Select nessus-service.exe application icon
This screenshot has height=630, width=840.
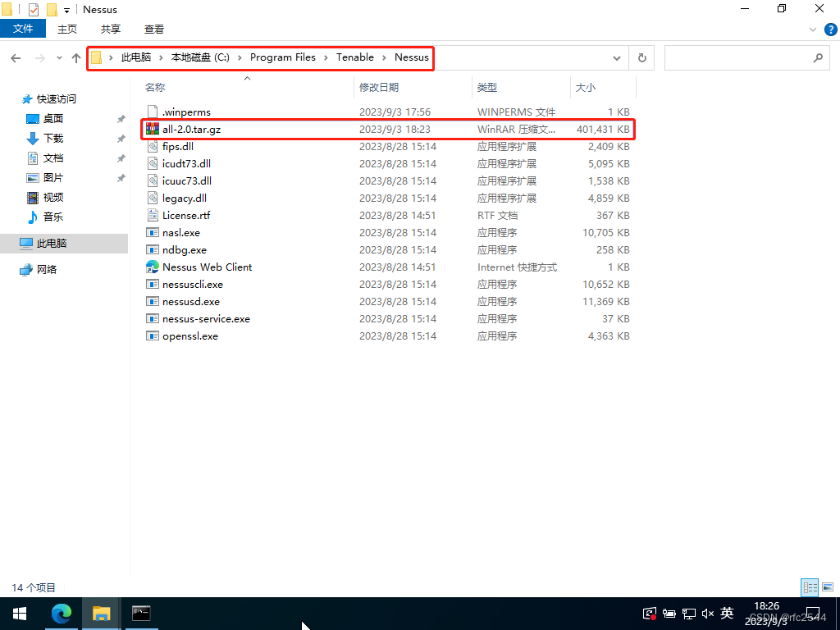[153, 319]
